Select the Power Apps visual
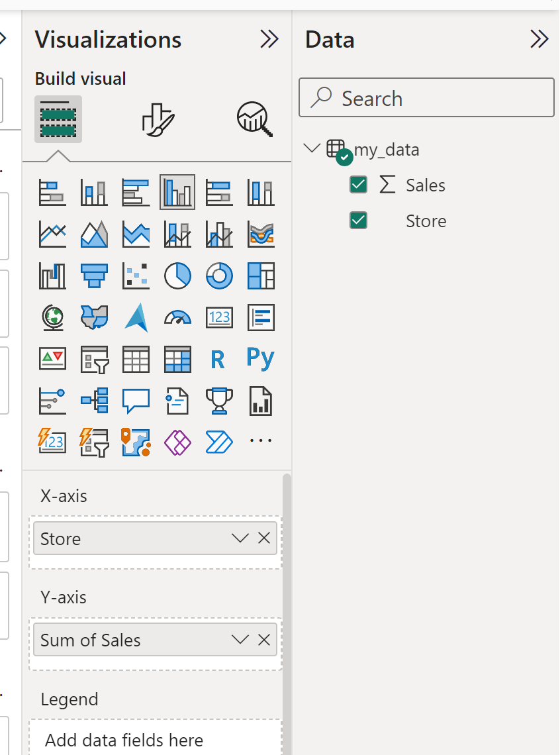This screenshot has height=755, width=560. (x=177, y=442)
